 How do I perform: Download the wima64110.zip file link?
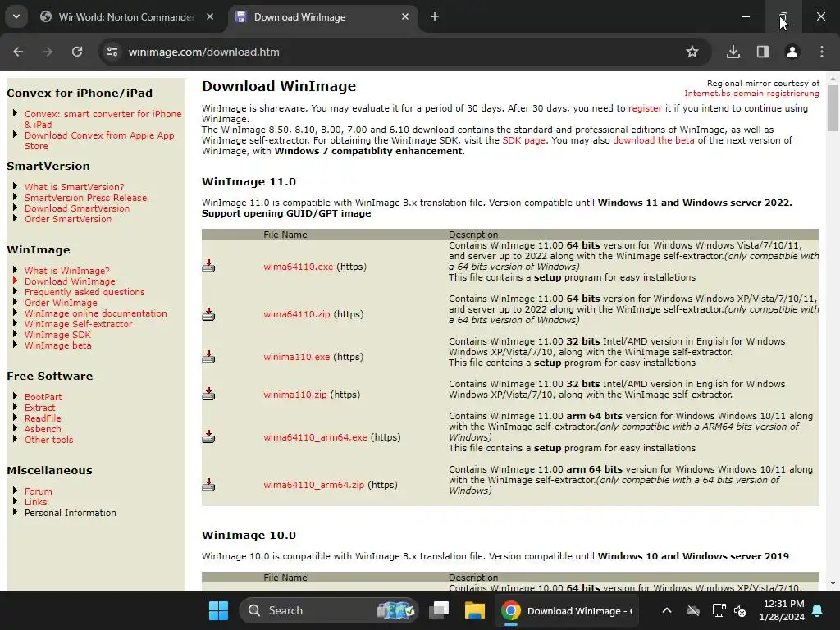coord(296,314)
